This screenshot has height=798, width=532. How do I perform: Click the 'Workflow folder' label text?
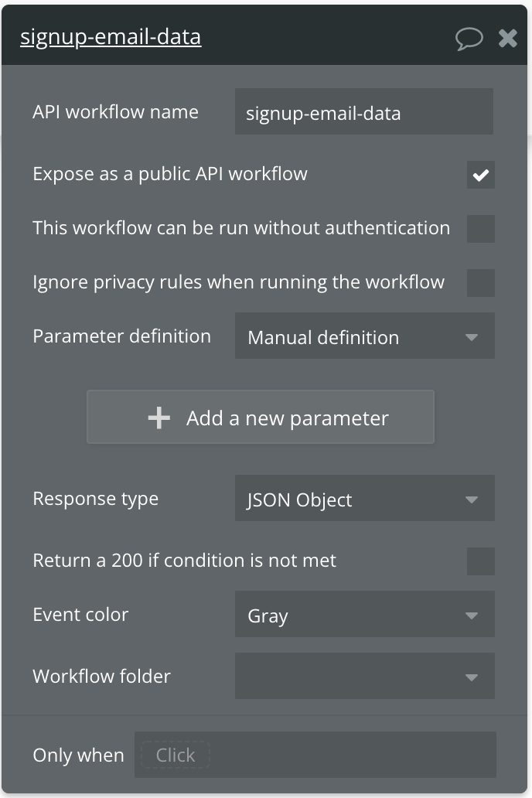(x=101, y=677)
